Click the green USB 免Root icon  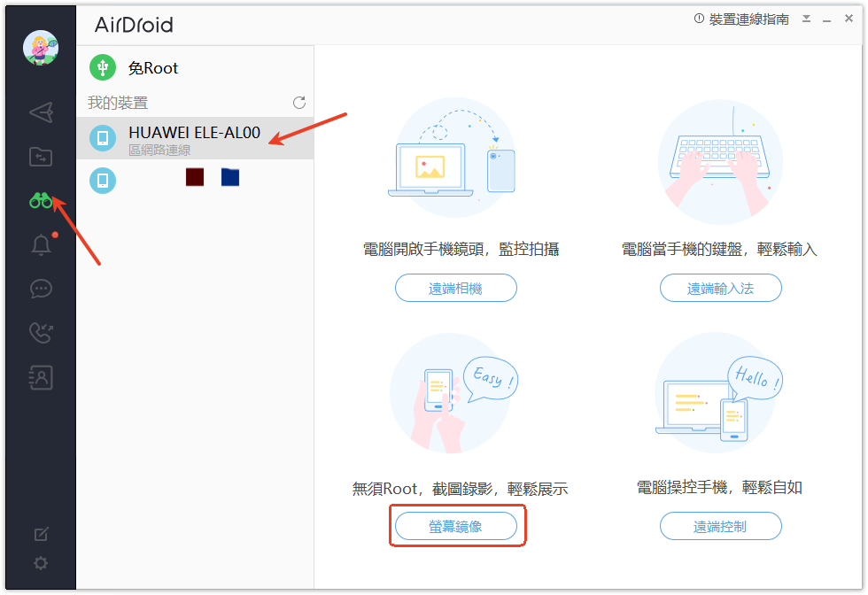[x=103, y=68]
